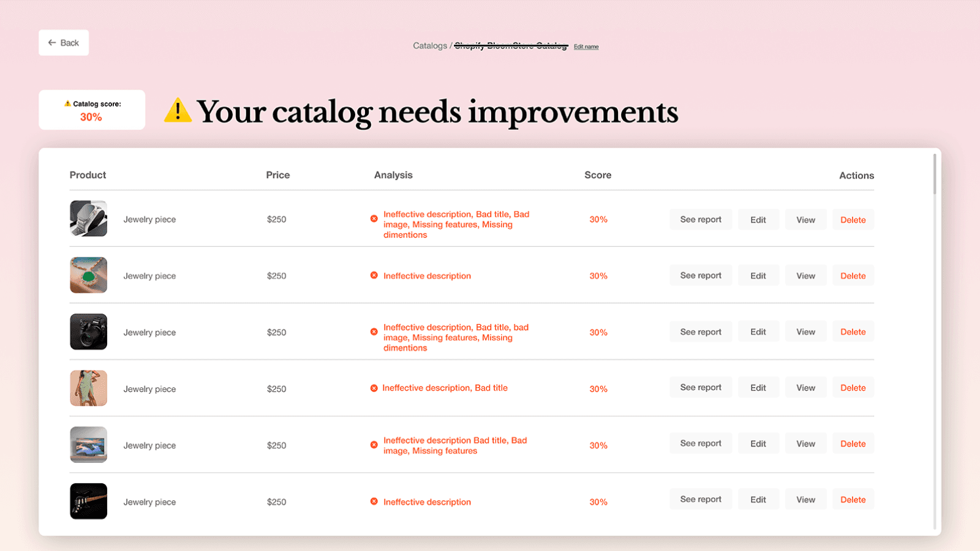980x551 pixels.
Task: Click the error icon in the first row
Action: pyautogui.click(x=374, y=219)
